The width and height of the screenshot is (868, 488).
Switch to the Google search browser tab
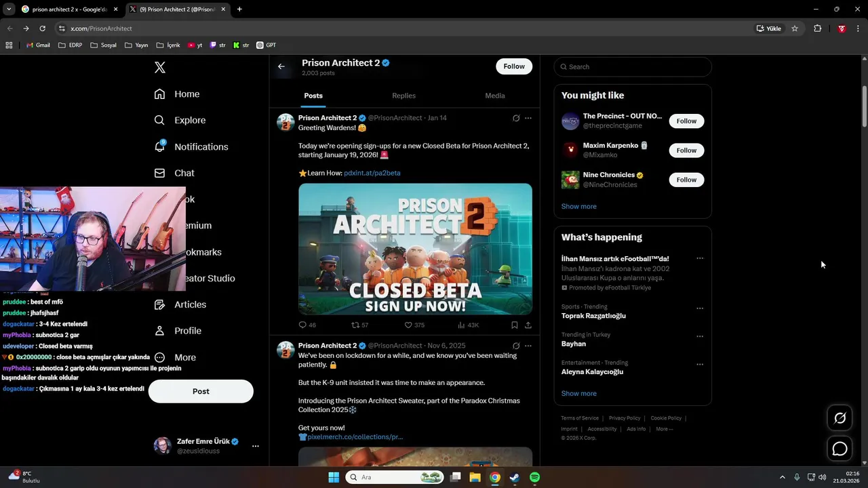click(68, 9)
